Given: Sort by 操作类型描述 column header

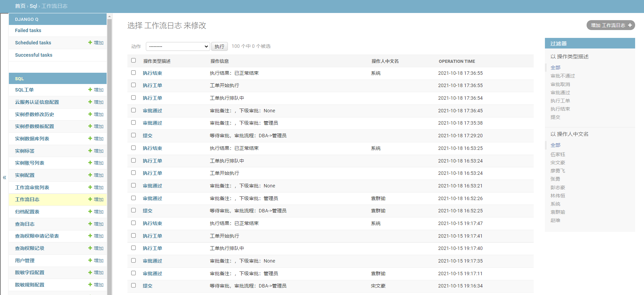Looking at the screenshot, I should (x=157, y=61).
